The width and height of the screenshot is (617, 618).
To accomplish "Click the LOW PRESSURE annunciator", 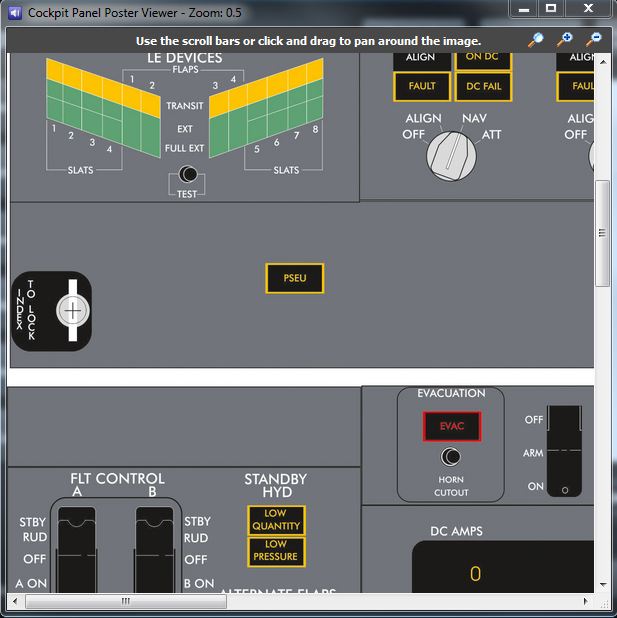I will point(276,552).
